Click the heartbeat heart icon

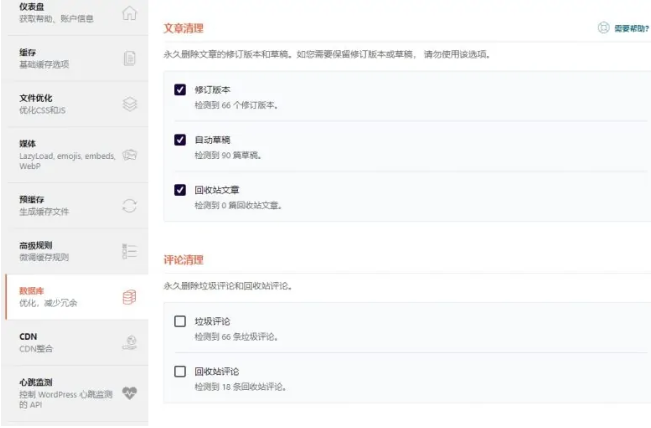[x=130, y=393]
